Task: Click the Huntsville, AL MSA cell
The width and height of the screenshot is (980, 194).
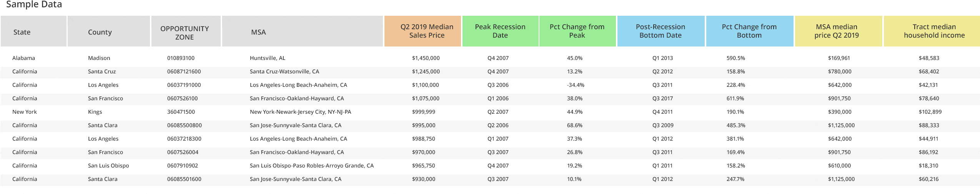Action: [x=267, y=58]
